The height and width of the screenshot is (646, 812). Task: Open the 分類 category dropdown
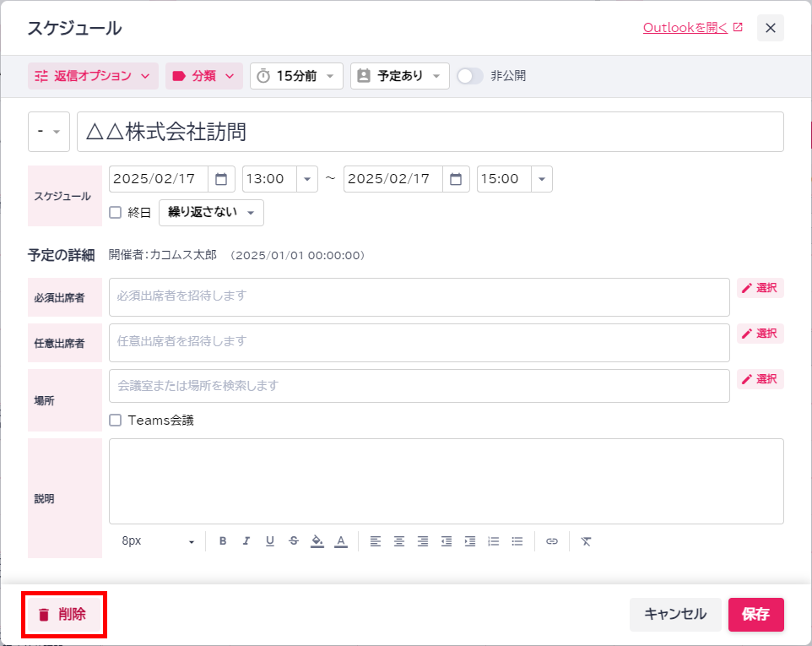click(204, 76)
